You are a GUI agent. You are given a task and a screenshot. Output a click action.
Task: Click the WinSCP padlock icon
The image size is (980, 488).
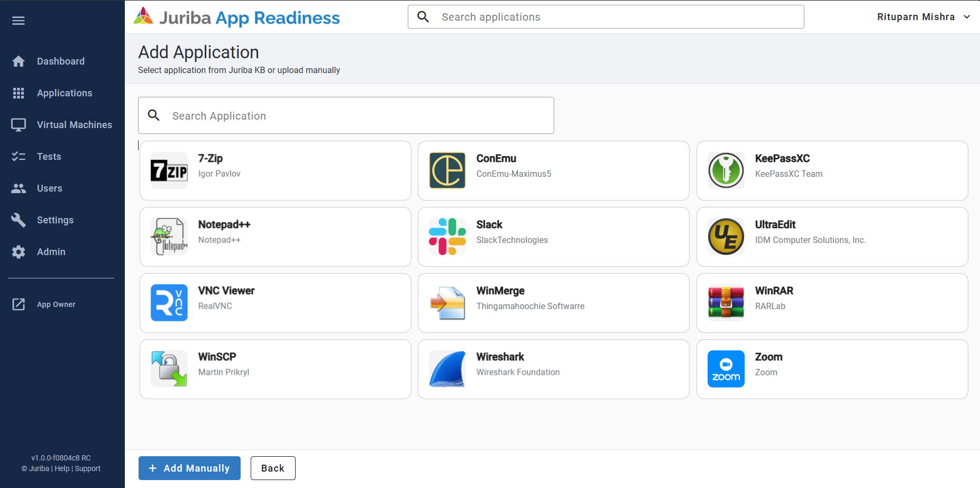tap(169, 369)
